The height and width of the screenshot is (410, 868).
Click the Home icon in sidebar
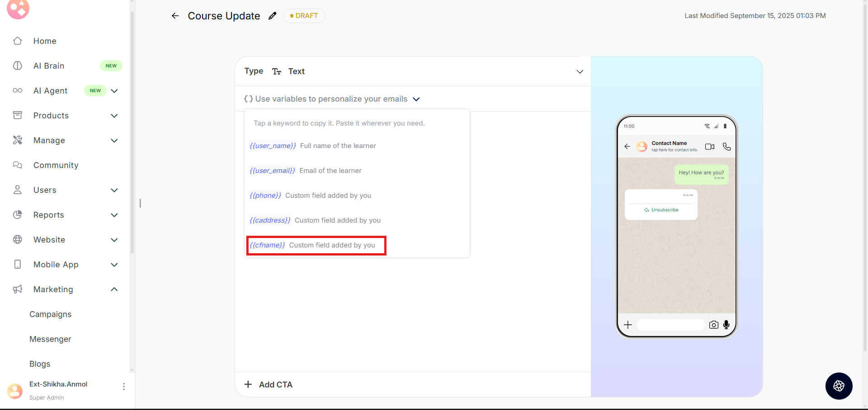click(x=18, y=41)
